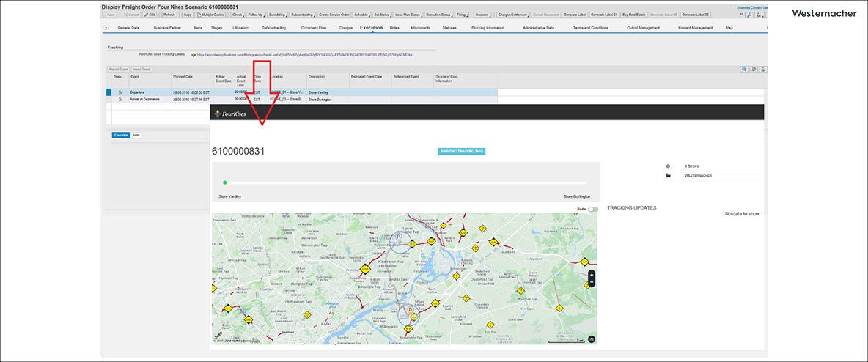Image resolution: width=868 pixels, height=362 pixels.
Task: Click the status icon of Departure row
Action: (x=120, y=92)
